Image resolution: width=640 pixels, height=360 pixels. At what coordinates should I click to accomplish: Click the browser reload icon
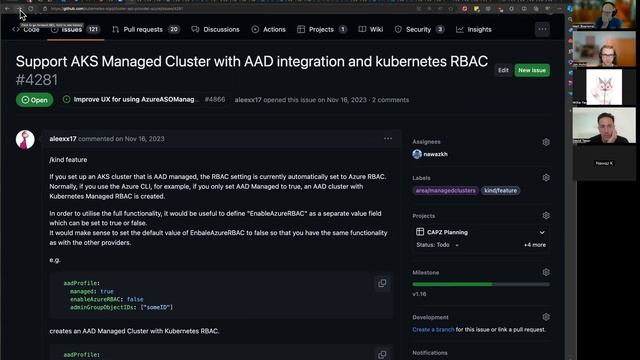[31, 9]
